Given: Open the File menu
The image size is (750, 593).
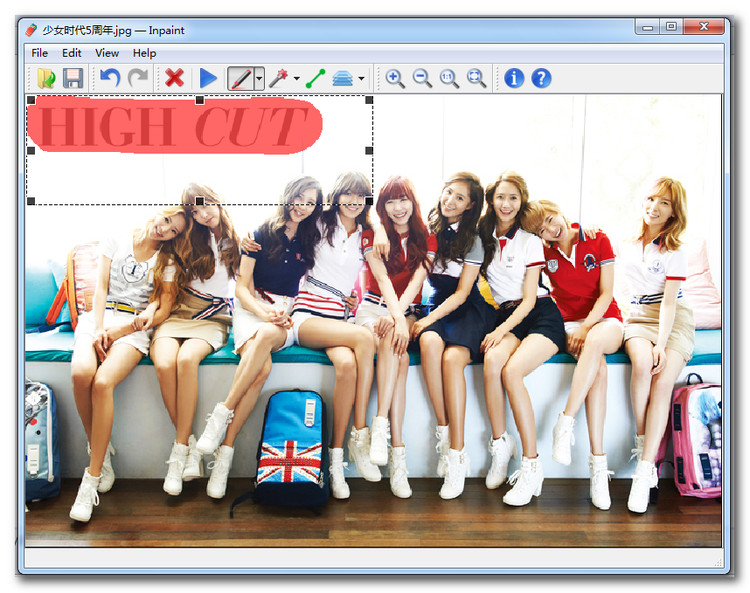Looking at the screenshot, I should point(40,53).
